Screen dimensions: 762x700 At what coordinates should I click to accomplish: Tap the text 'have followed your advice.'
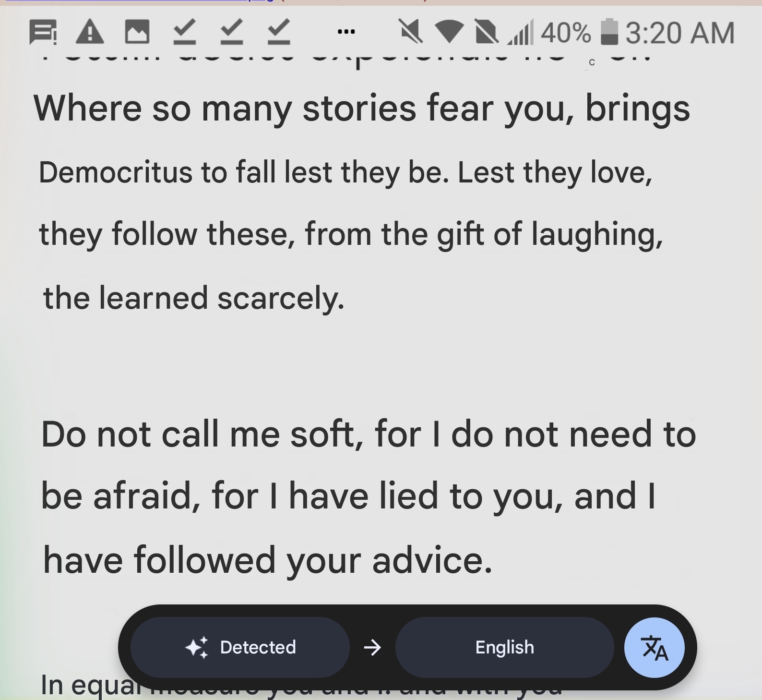pyautogui.click(x=268, y=560)
